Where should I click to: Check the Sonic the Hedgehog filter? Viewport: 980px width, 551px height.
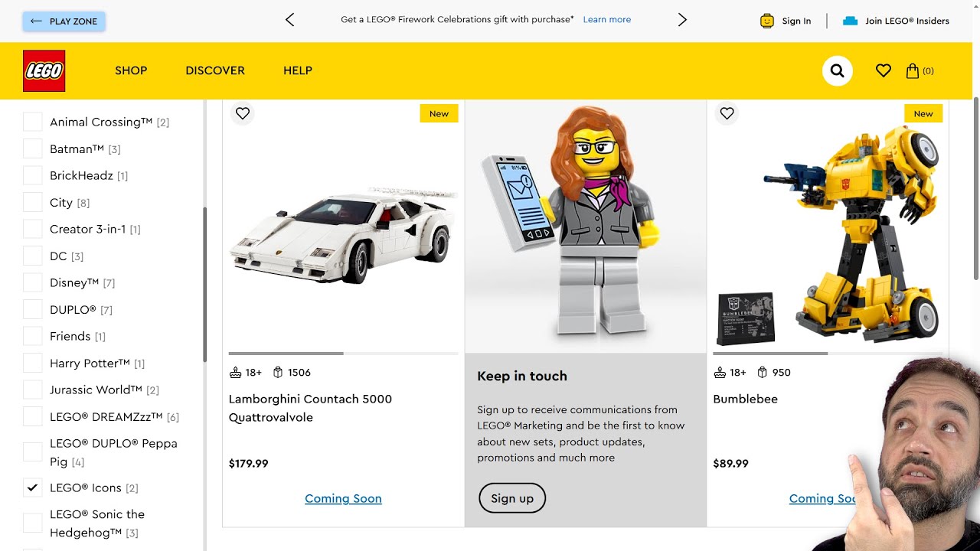32,523
